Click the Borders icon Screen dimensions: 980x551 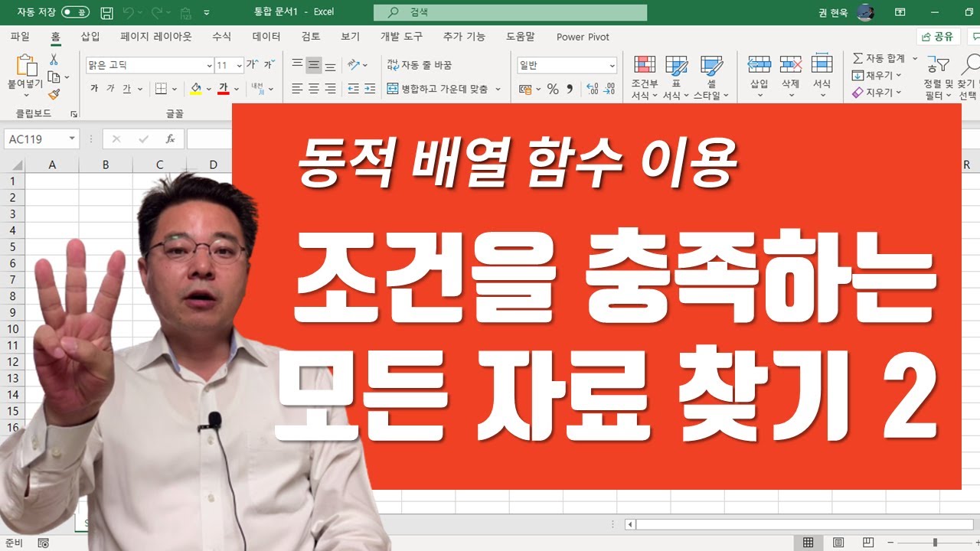[161, 89]
